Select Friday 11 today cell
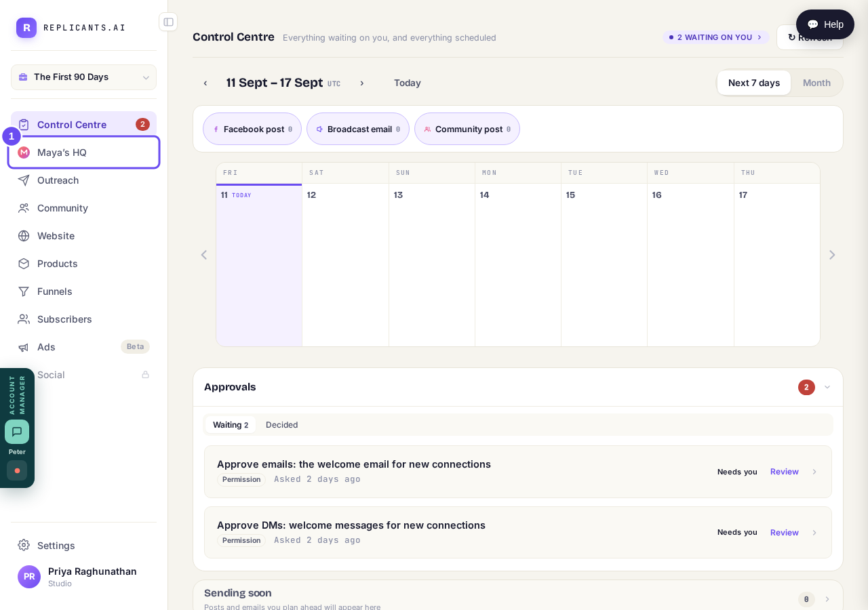Viewport: 868px width, 610px height. click(x=259, y=265)
